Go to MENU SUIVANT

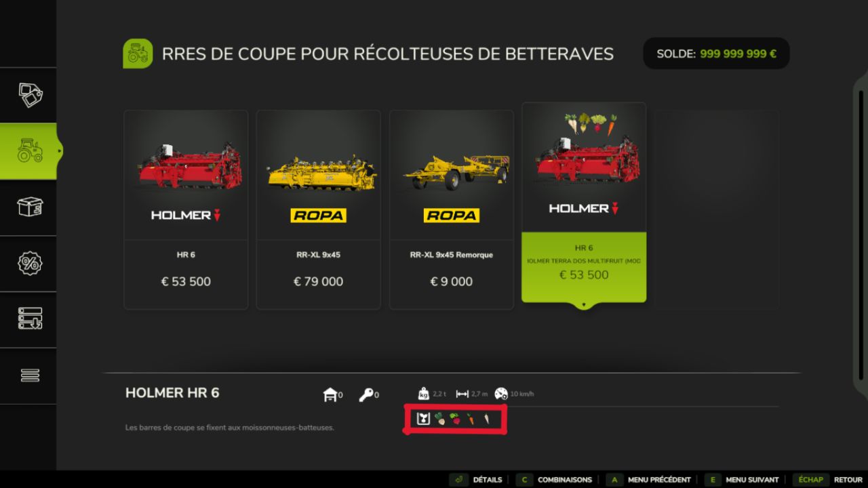coord(744,480)
